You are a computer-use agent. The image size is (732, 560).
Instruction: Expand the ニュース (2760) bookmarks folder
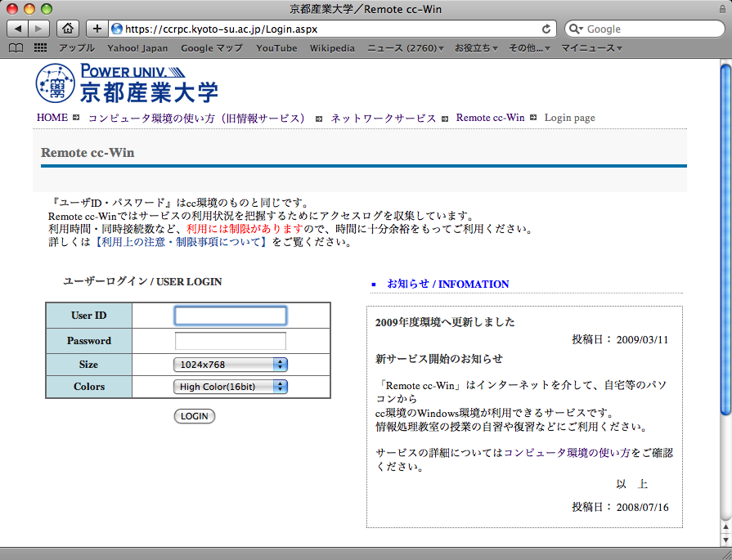point(405,48)
